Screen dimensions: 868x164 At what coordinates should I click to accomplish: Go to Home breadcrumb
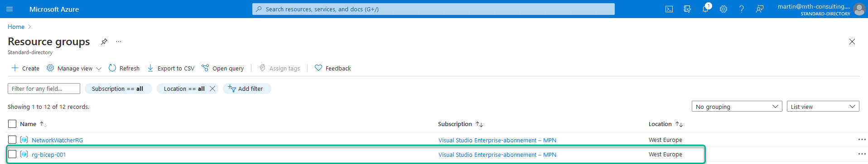tap(16, 27)
